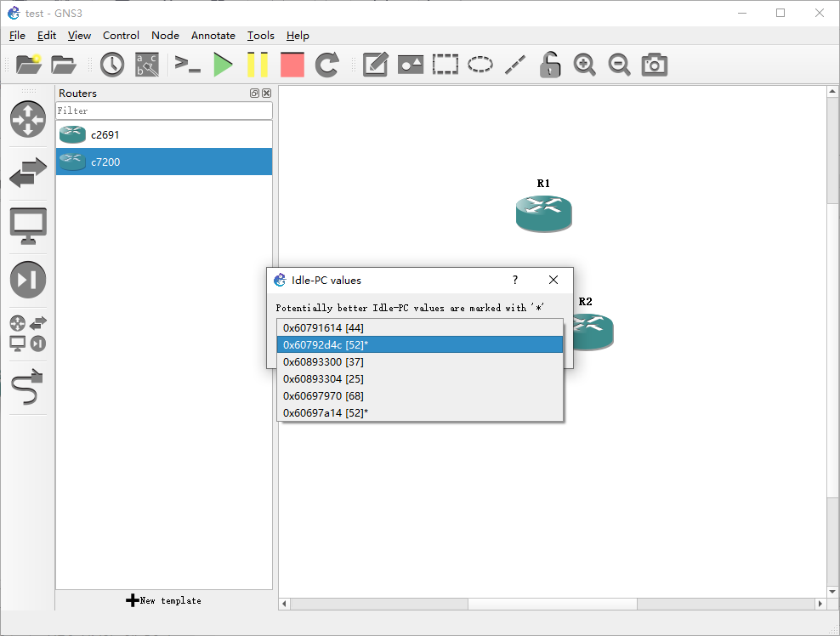Click the Zoom in magnifier icon

[x=584, y=65]
